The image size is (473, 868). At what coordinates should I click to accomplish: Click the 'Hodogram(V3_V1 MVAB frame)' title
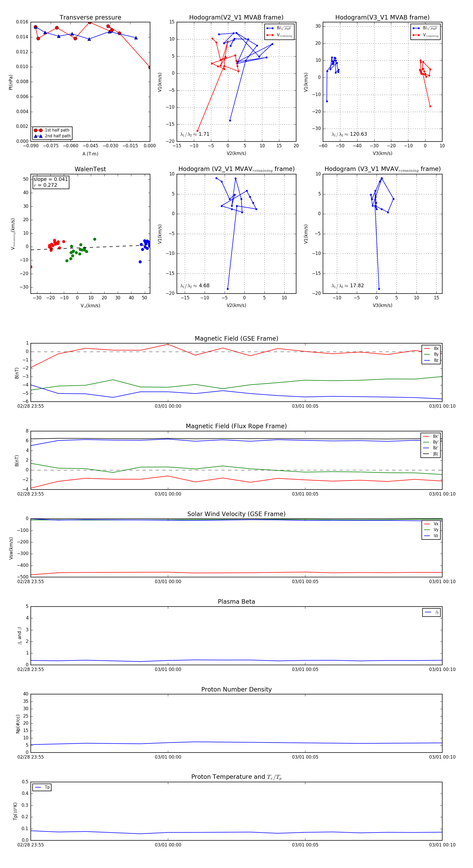[382, 18]
